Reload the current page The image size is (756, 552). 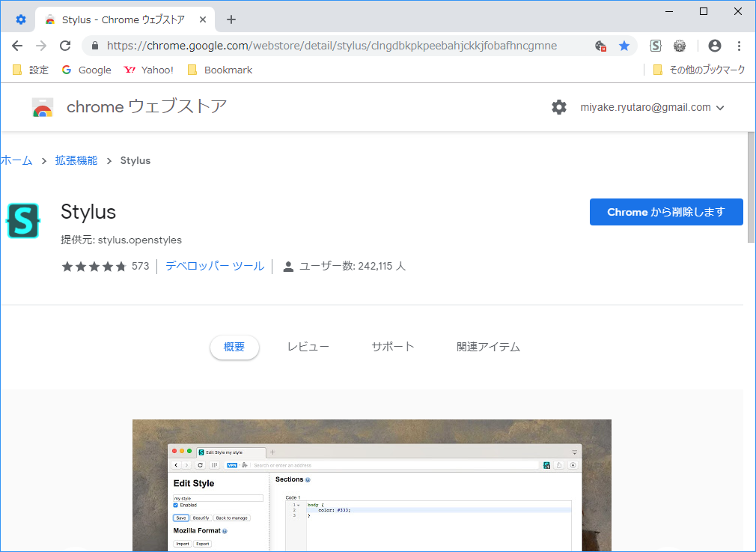click(65, 46)
